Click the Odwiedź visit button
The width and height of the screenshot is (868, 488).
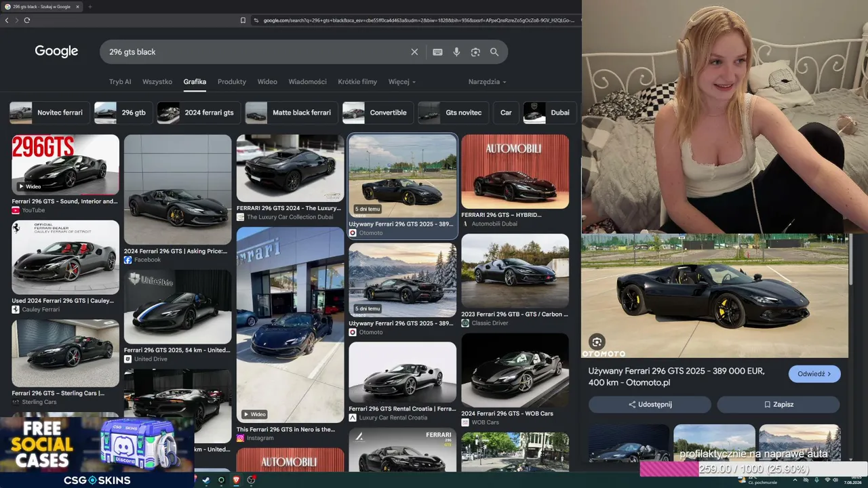coord(814,374)
